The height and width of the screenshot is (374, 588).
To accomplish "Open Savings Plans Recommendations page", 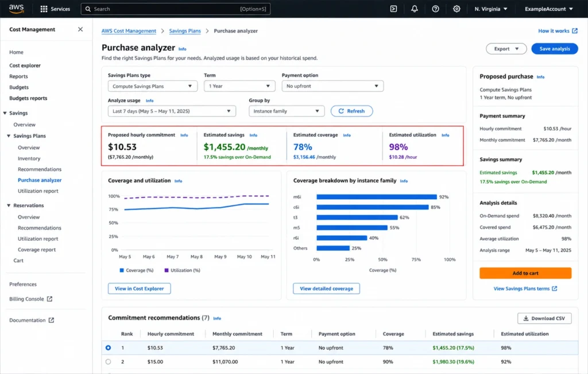I will coord(40,169).
